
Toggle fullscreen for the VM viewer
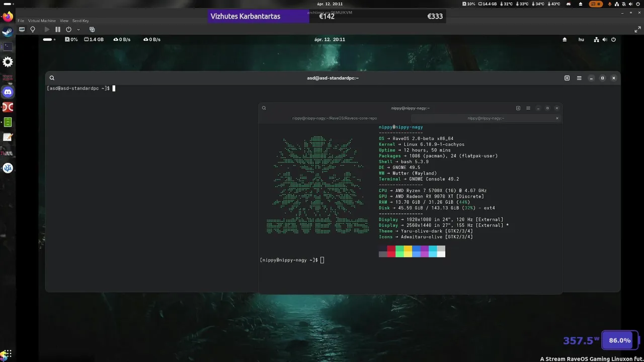(637, 30)
